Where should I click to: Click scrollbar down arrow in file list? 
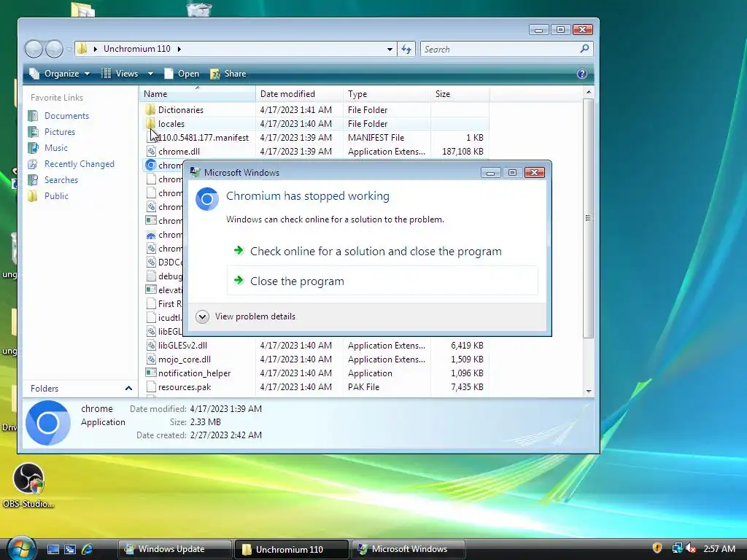point(589,391)
